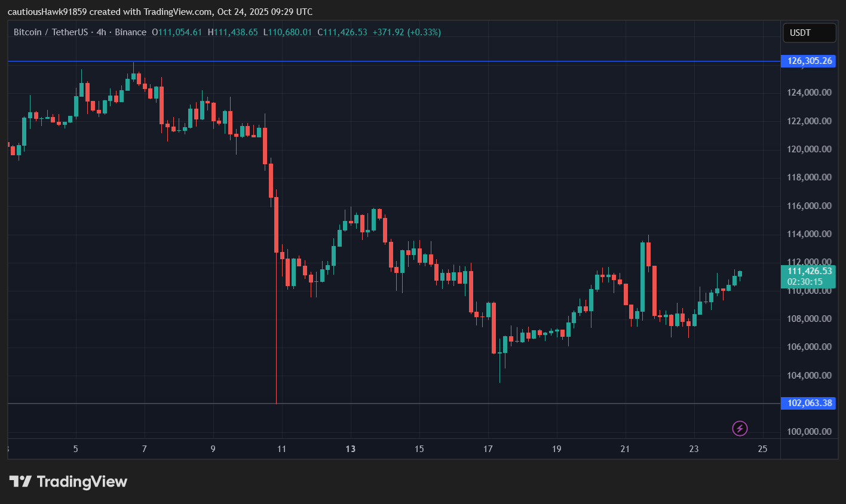Select the lower blue line label 102,063.38
This screenshot has height=504, width=846.
808,403
